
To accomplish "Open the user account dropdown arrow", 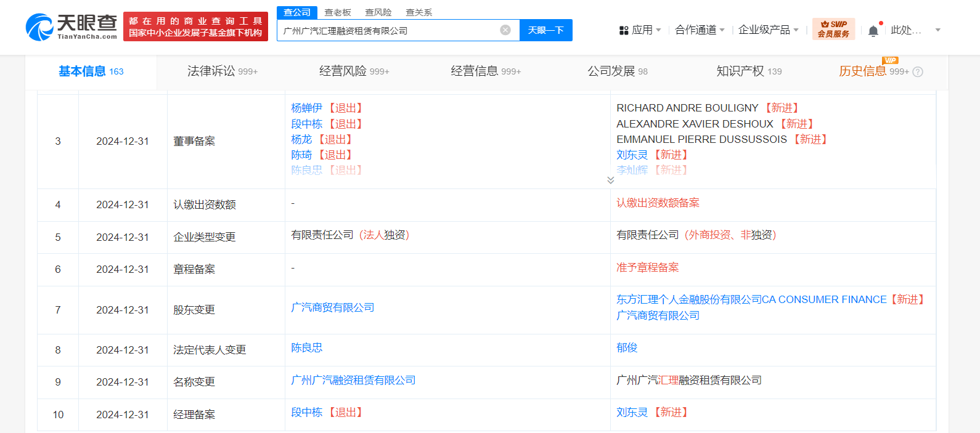I will click(938, 30).
